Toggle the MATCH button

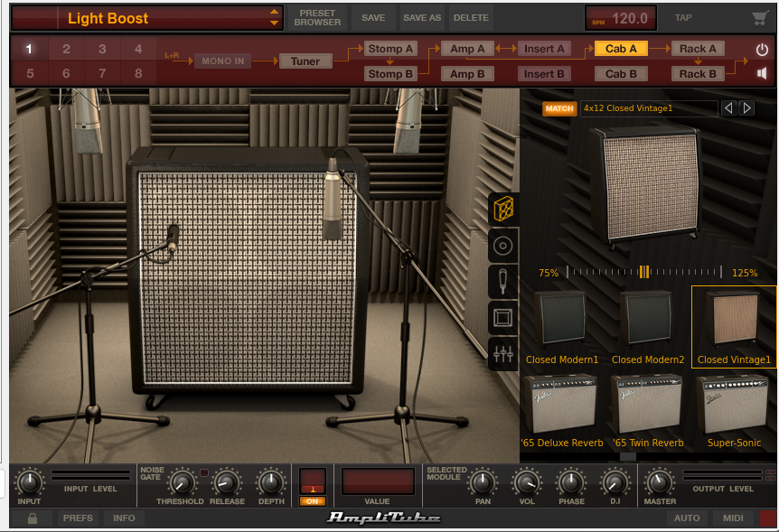tap(558, 108)
